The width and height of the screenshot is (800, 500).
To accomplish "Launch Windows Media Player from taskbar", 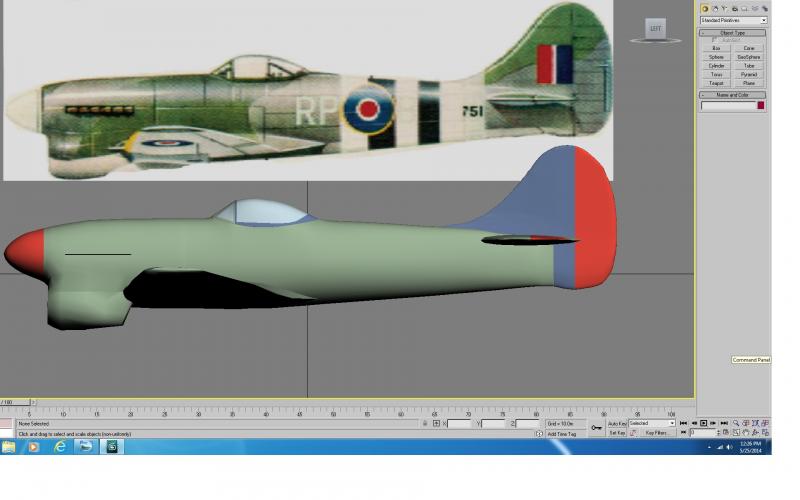I will click(x=33, y=447).
